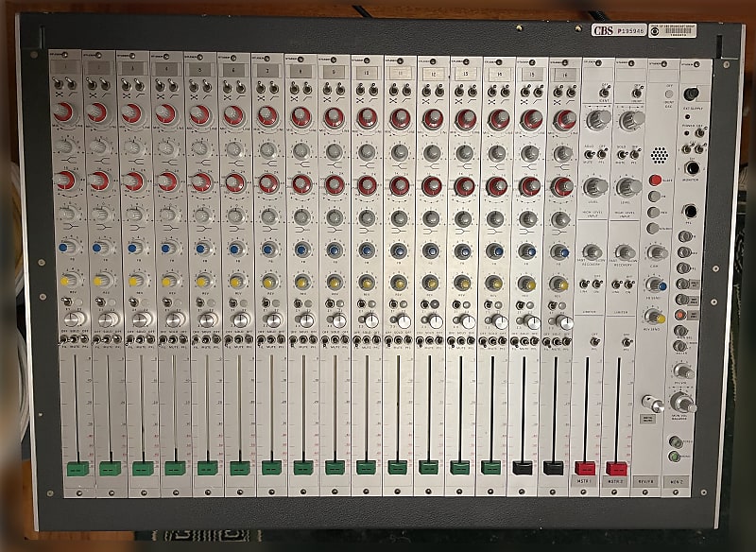This screenshot has width=756, height=552.
Task: Adjust the PFL VOL knob on MON 2
Action: (x=683, y=371)
